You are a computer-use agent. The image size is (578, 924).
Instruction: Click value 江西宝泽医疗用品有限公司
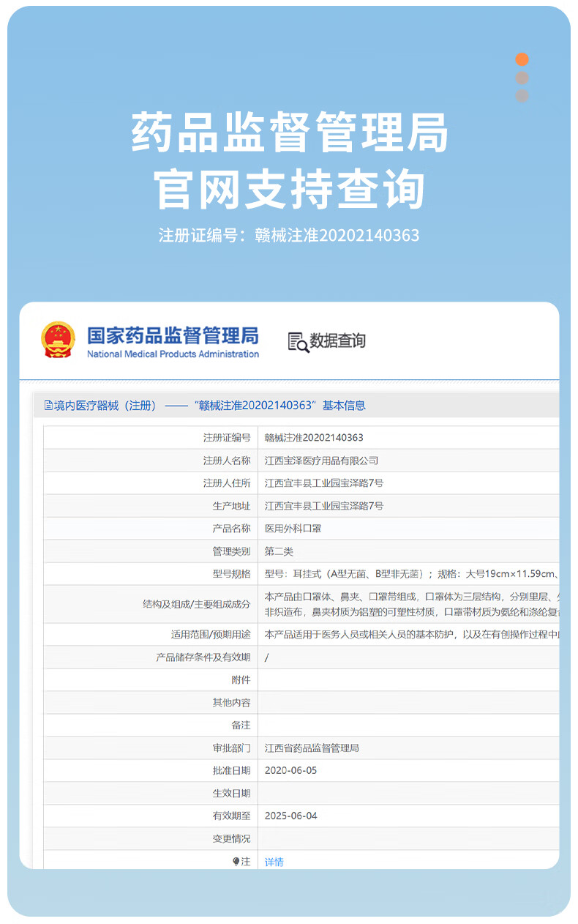point(322,461)
